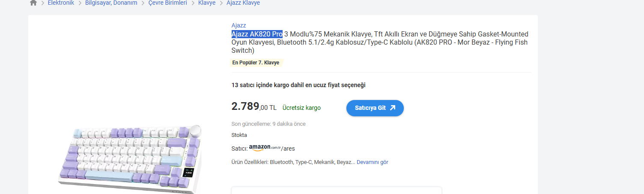This screenshot has width=644, height=194.
Task: Click the Amazon.com.tr seller logo
Action: click(265, 148)
